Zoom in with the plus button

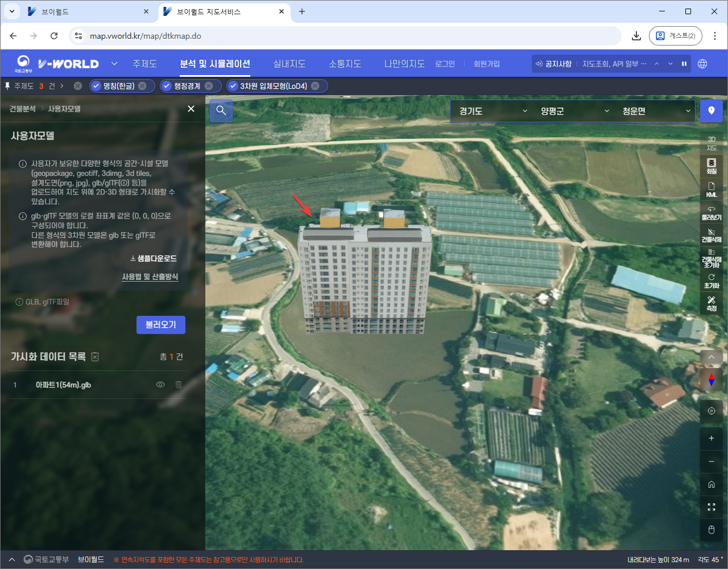click(x=711, y=438)
